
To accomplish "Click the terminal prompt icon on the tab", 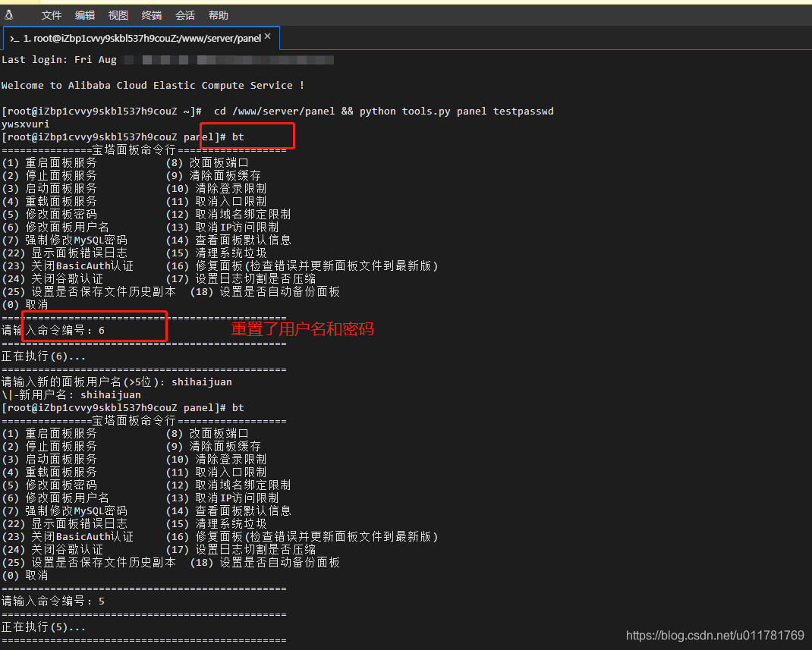I will (x=14, y=39).
